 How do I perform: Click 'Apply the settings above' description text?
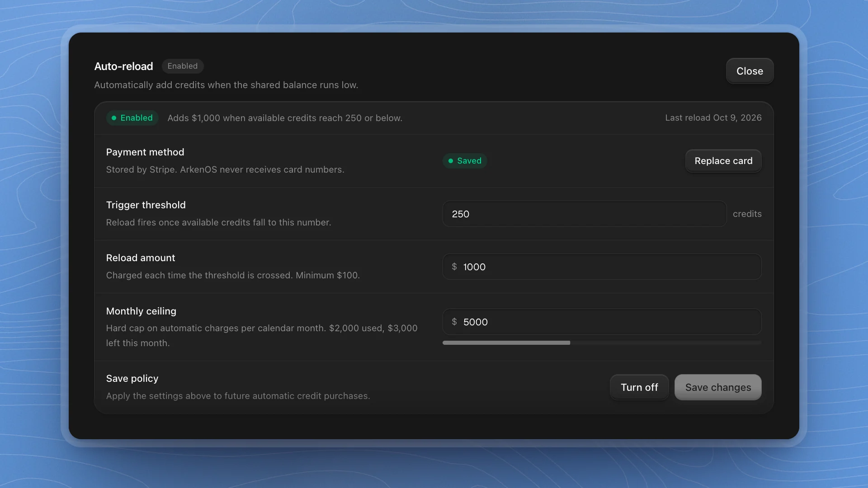coord(238,396)
